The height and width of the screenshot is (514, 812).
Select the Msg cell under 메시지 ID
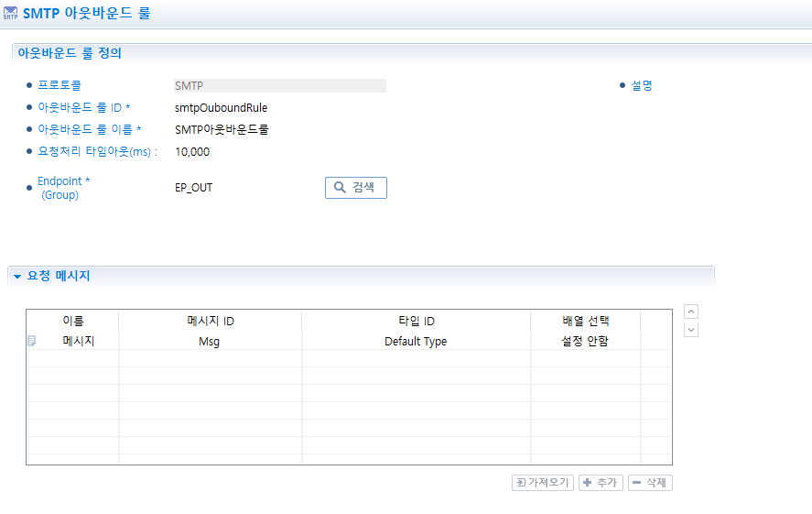[210, 341]
